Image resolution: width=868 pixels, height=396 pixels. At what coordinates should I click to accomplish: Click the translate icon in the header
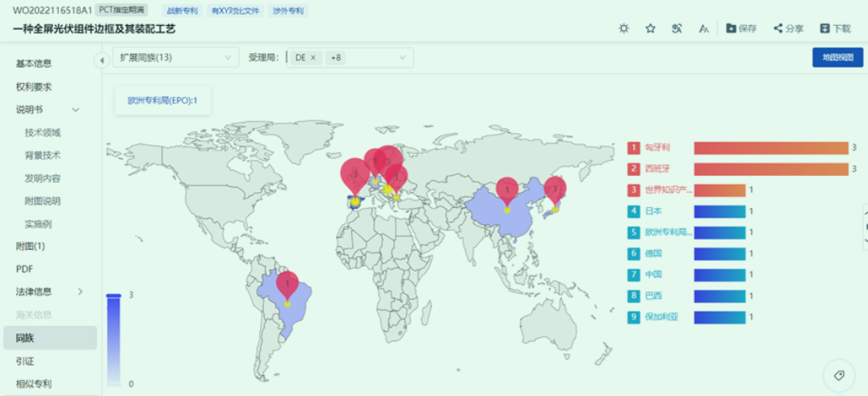(677, 29)
